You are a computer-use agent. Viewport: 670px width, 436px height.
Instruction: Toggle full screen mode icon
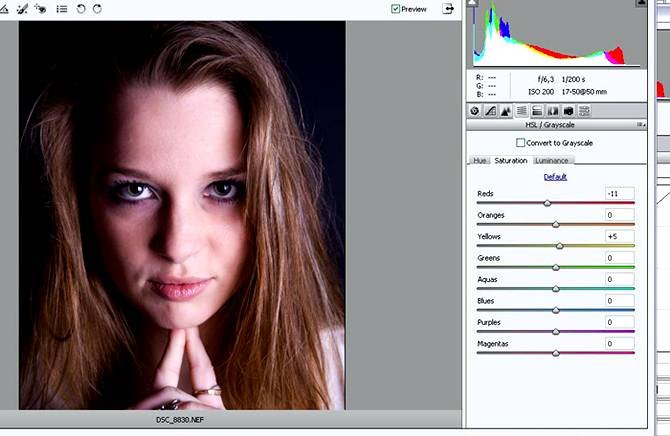tap(448, 9)
